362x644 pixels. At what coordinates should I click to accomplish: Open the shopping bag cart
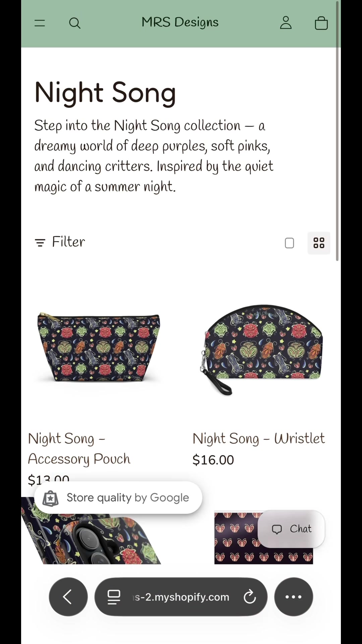click(x=321, y=23)
